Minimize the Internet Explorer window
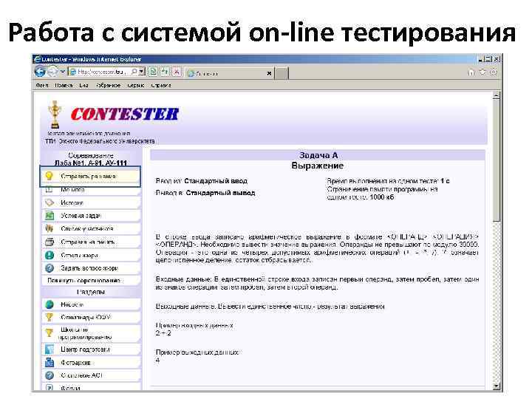Viewport: 532px width, 399px height. [x=480, y=59]
